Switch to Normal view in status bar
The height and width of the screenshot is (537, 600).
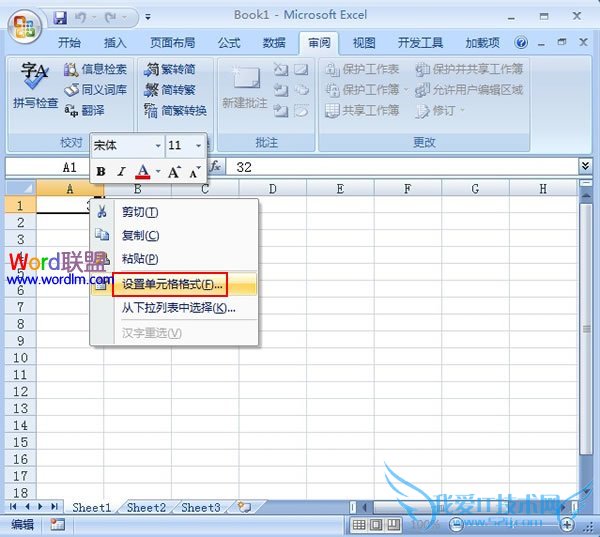point(359,525)
